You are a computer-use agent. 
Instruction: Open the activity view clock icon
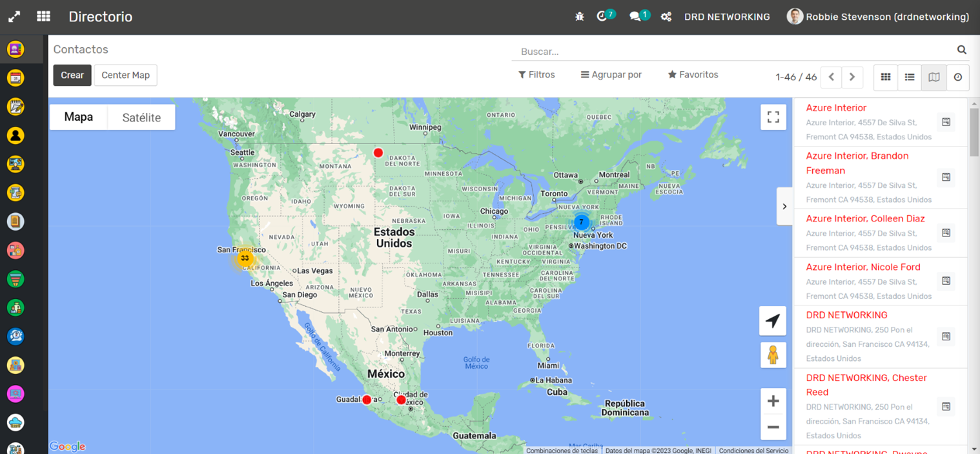(x=958, y=77)
